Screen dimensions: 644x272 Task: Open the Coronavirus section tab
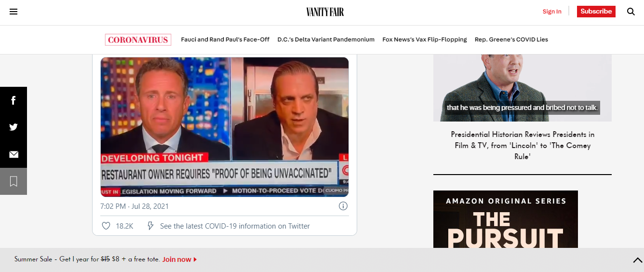coord(138,40)
